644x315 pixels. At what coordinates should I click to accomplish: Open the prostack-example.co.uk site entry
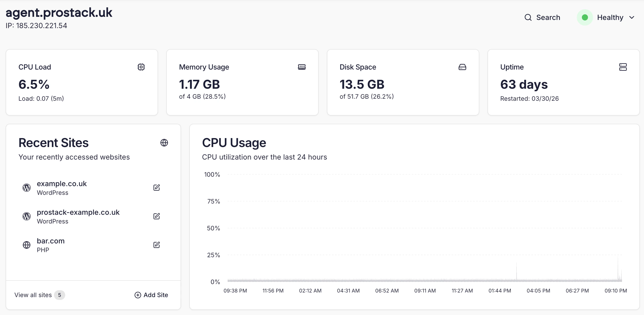tap(93, 216)
